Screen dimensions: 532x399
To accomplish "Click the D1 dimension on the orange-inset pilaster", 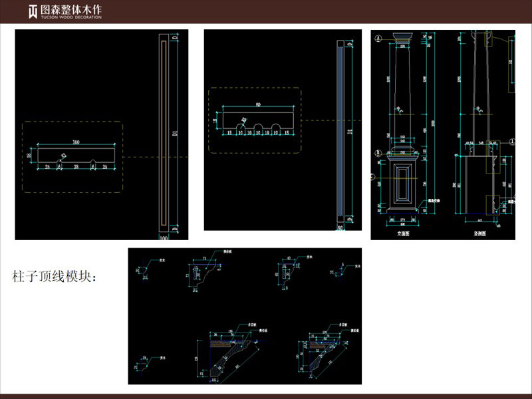I will tap(176, 133).
